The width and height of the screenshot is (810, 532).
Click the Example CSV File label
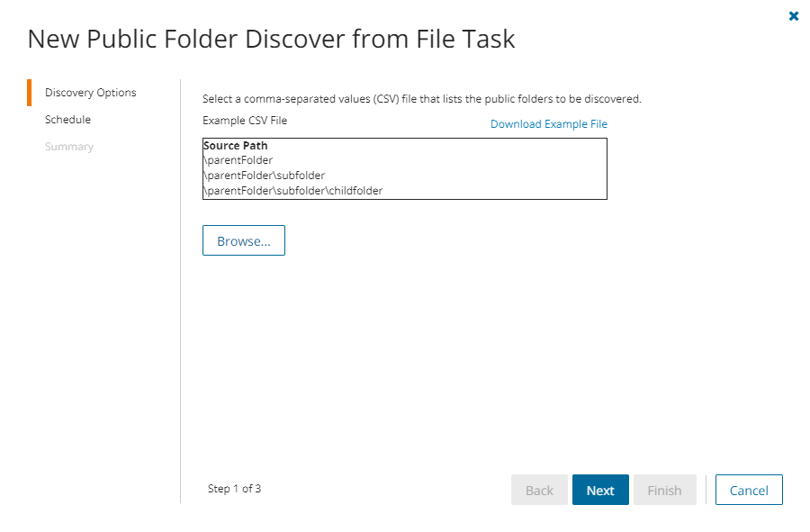click(x=245, y=120)
